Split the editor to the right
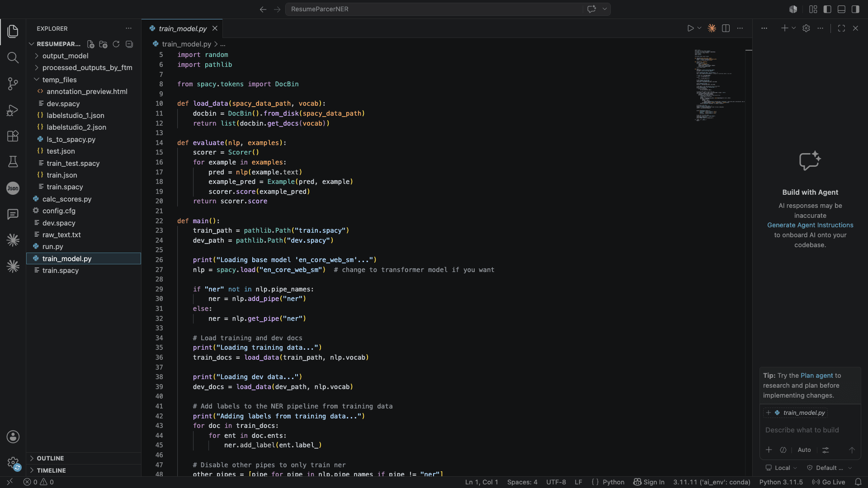 (x=726, y=28)
